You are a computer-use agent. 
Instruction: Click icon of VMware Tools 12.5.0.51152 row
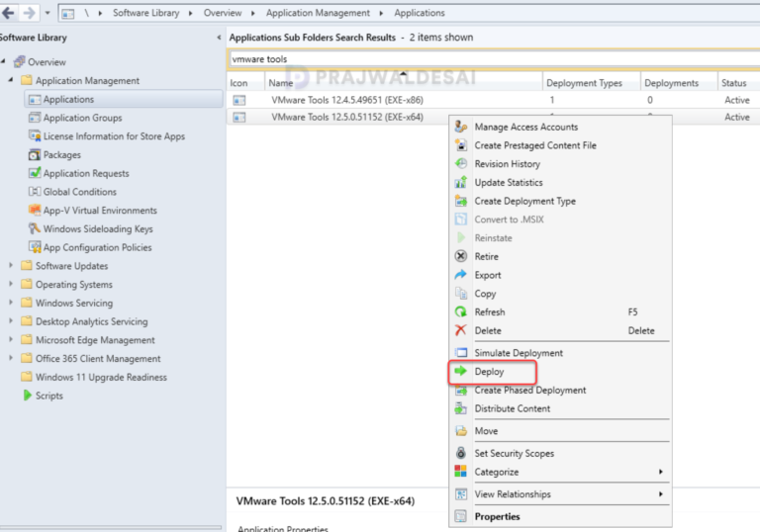pos(238,118)
